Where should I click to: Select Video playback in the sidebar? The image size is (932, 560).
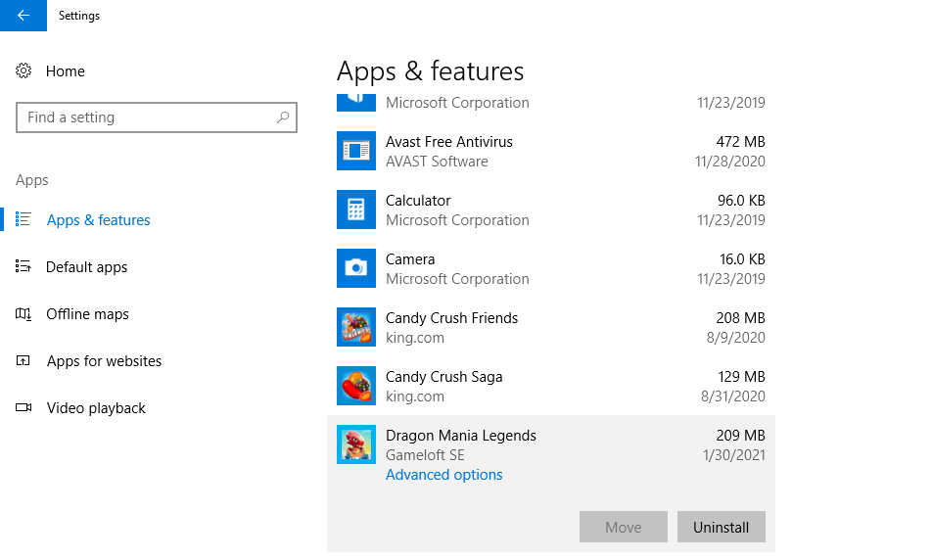pos(96,408)
